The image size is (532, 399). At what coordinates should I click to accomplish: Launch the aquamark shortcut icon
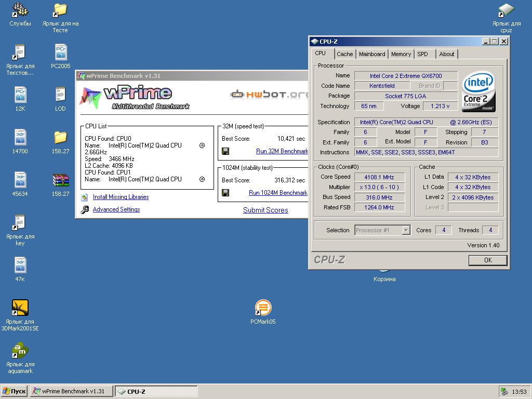[20, 351]
